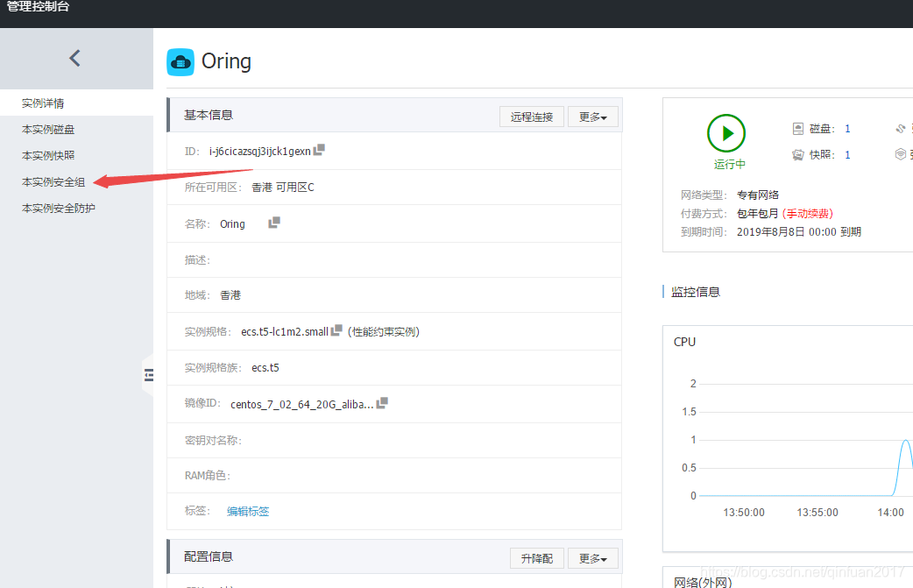
Task: Click the 网络(外网) chart title
Action: pos(703,582)
